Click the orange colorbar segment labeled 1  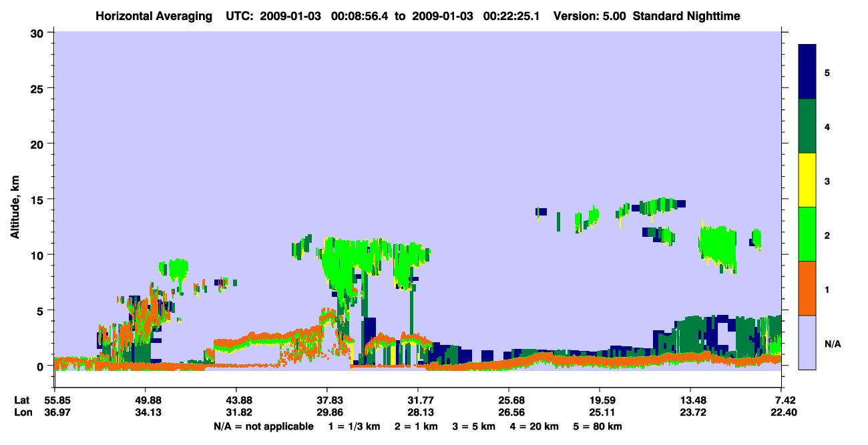807,288
